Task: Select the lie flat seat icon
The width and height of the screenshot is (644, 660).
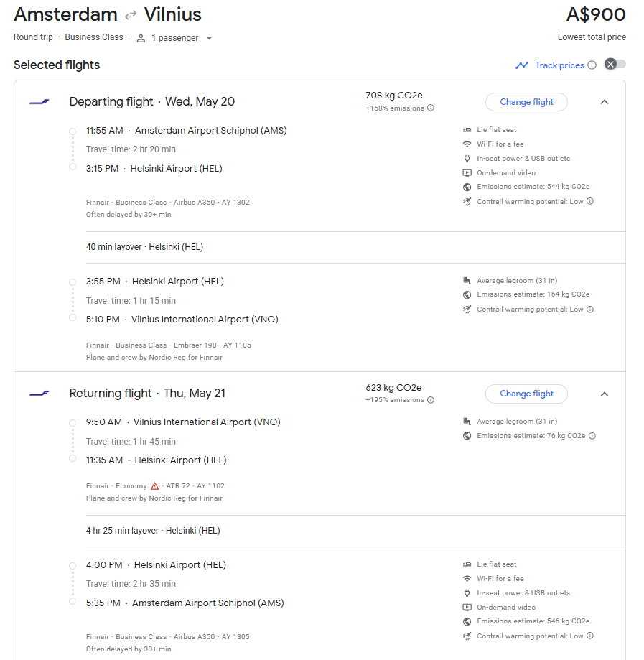Action: coord(466,129)
